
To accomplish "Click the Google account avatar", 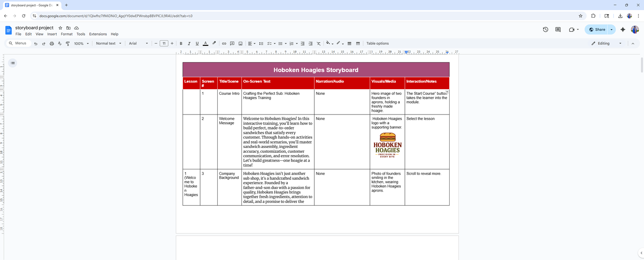I will (635, 29).
